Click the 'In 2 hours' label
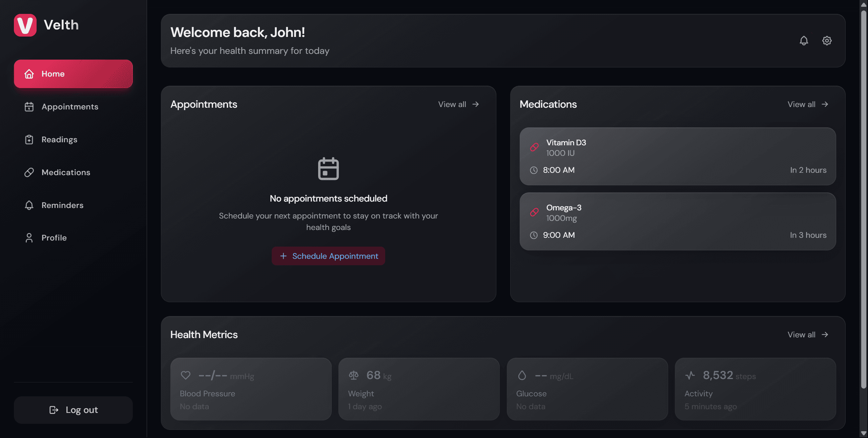This screenshot has width=868, height=438. (808, 170)
